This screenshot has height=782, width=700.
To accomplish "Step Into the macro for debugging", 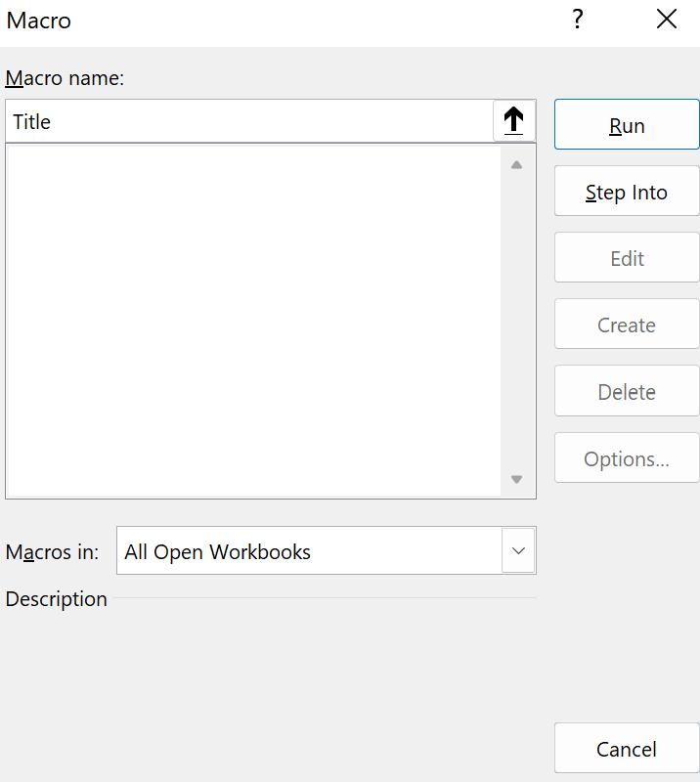I will [626, 191].
